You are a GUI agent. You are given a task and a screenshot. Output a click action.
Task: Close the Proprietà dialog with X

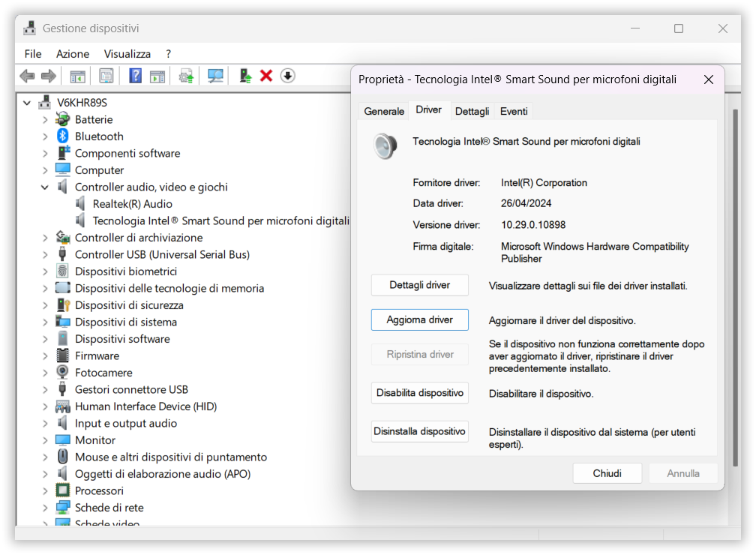pyautogui.click(x=708, y=79)
